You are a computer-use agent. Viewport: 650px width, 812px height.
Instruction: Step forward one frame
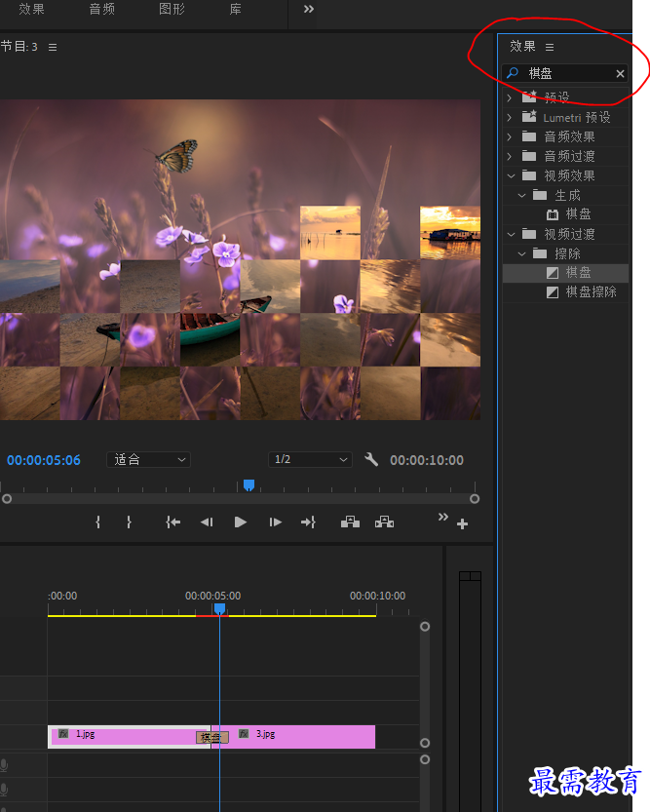(276, 522)
